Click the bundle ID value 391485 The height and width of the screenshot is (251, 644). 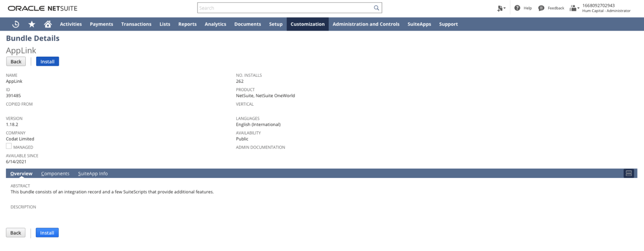[13, 96]
